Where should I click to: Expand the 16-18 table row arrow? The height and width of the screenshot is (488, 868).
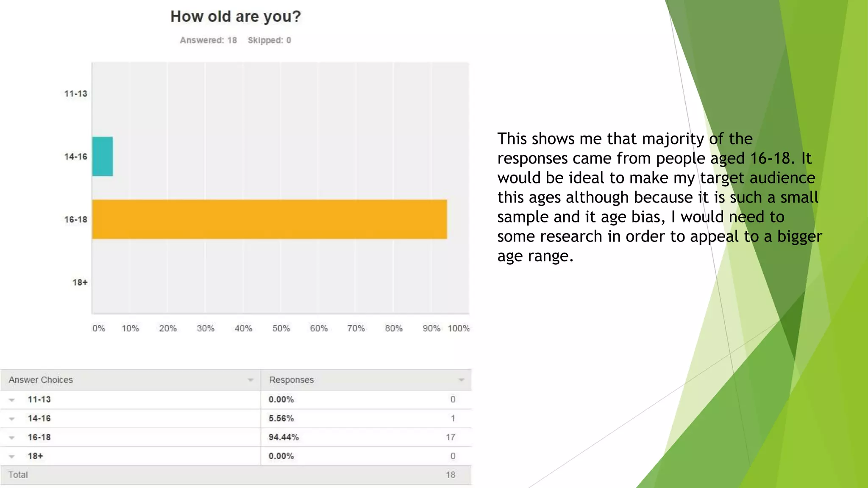coord(12,438)
